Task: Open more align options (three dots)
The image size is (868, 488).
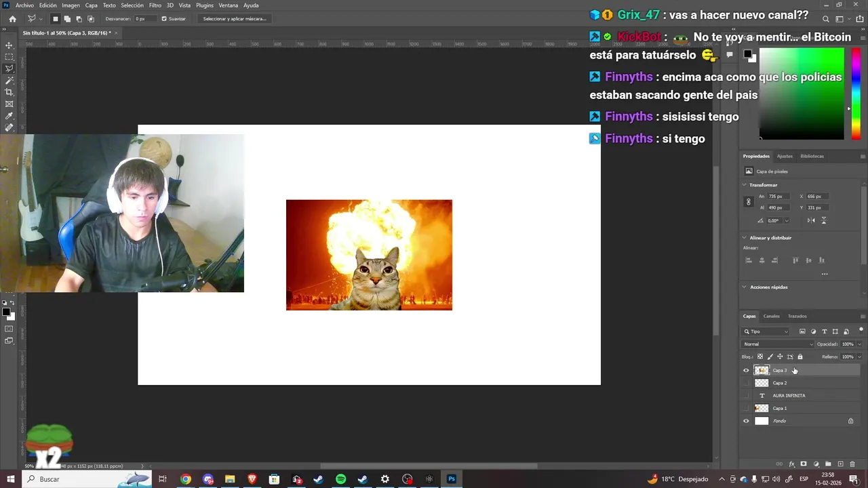Action: tap(825, 274)
